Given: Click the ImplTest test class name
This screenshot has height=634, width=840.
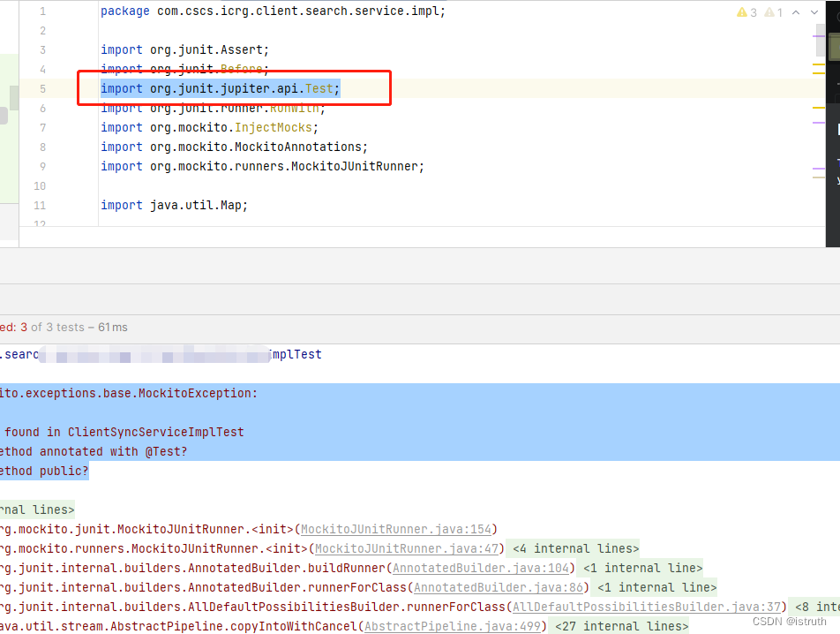Looking at the screenshot, I should point(297,354).
